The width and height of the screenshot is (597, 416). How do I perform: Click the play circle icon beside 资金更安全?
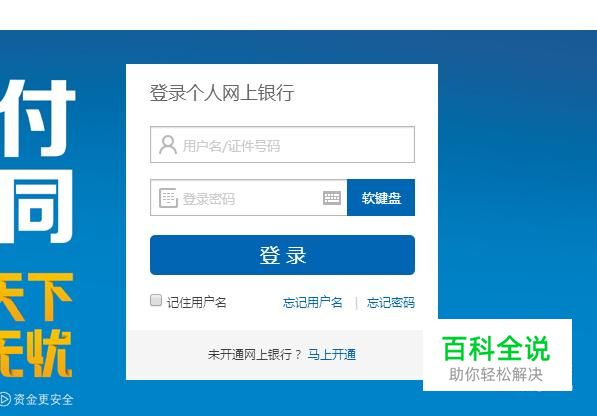coord(5,399)
